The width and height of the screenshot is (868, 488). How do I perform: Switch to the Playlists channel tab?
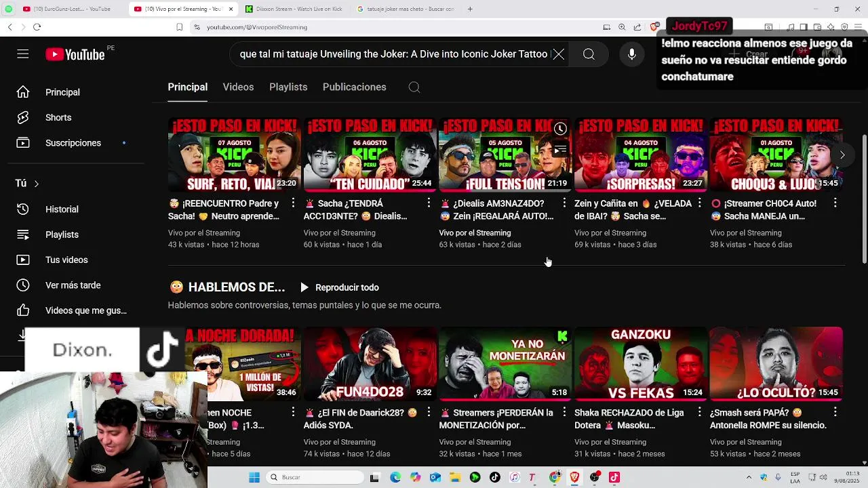coord(288,87)
